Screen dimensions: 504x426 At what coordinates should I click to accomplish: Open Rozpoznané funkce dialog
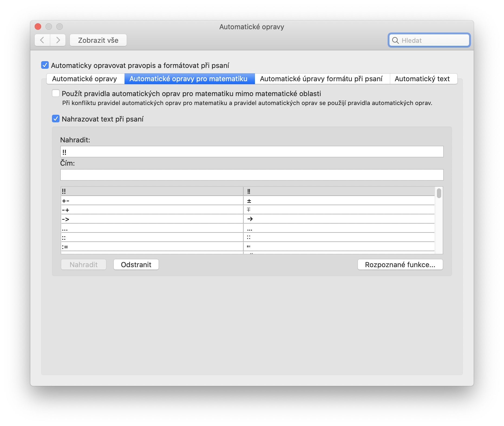pyautogui.click(x=400, y=264)
